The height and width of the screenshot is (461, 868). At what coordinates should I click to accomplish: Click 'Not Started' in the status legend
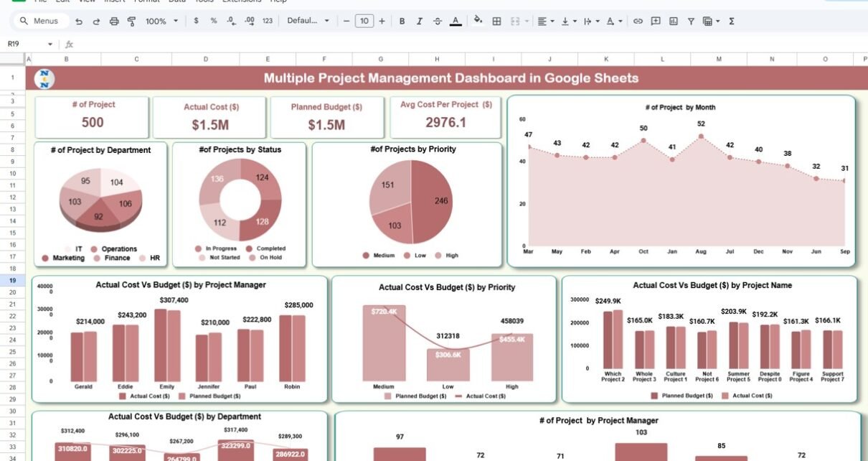pos(225,257)
